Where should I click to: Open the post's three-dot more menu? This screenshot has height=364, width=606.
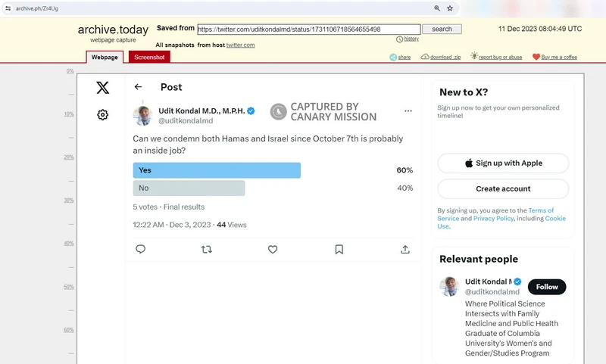tap(408, 111)
